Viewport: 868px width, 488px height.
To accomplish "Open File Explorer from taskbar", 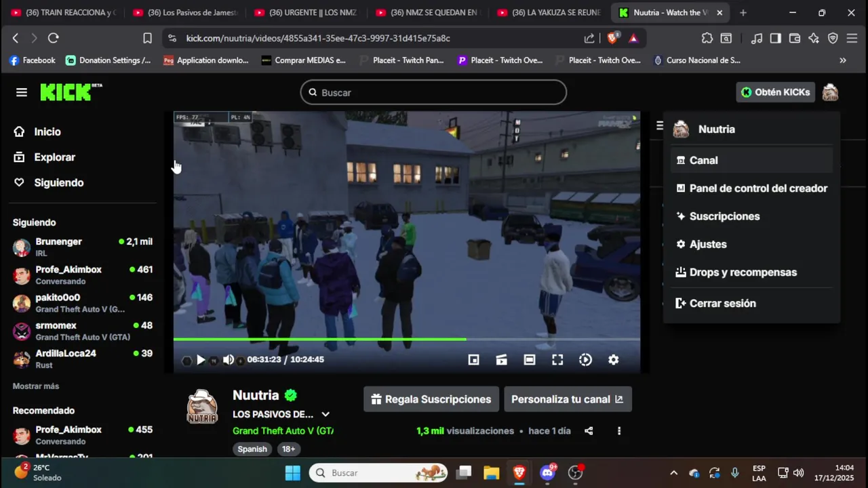I will coord(492,472).
